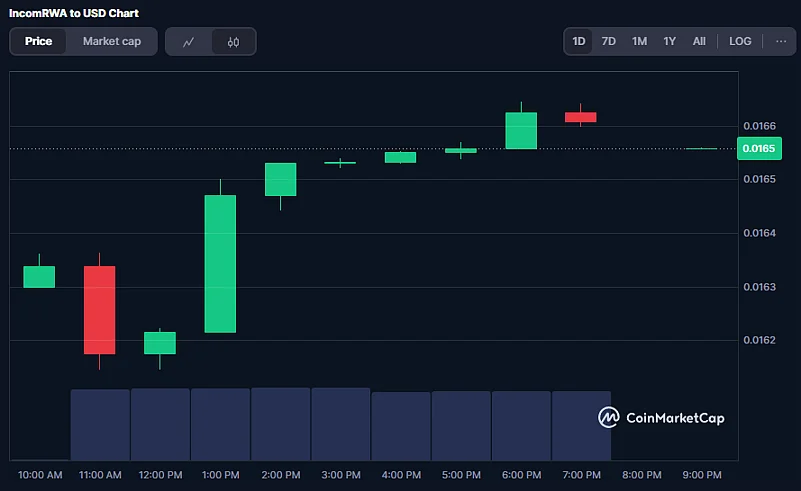Click the 5:00 PM time axis label
801x491 pixels.
[461, 475]
